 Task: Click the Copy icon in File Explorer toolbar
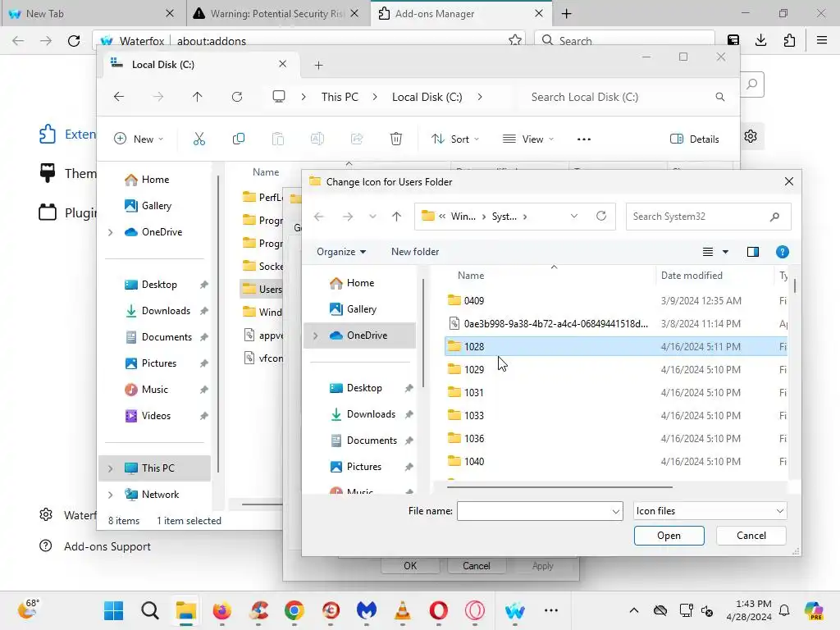(x=239, y=139)
